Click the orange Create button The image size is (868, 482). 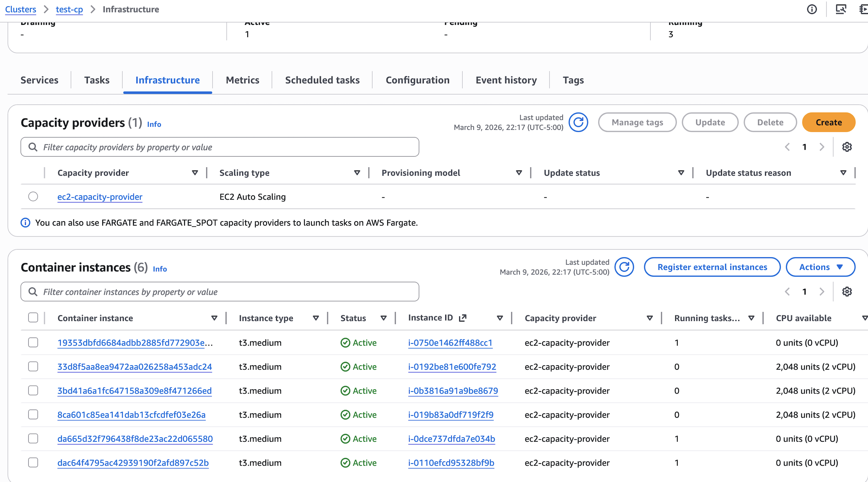click(828, 122)
